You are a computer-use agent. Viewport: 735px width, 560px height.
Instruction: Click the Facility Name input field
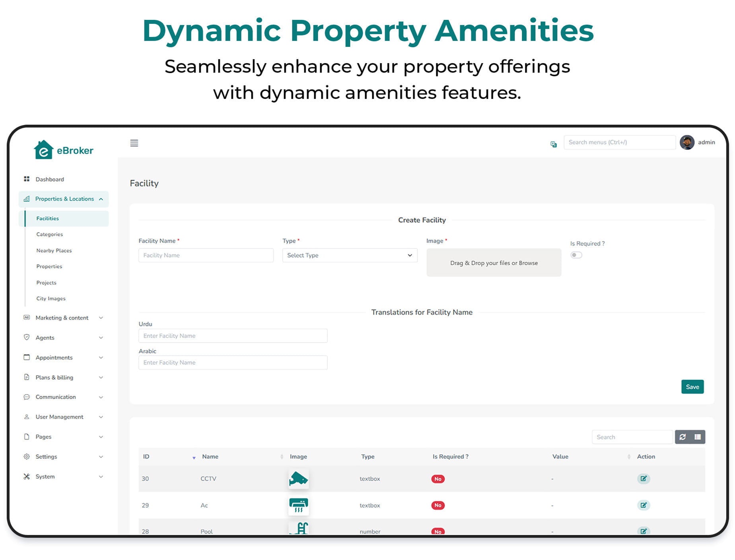pyautogui.click(x=205, y=255)
